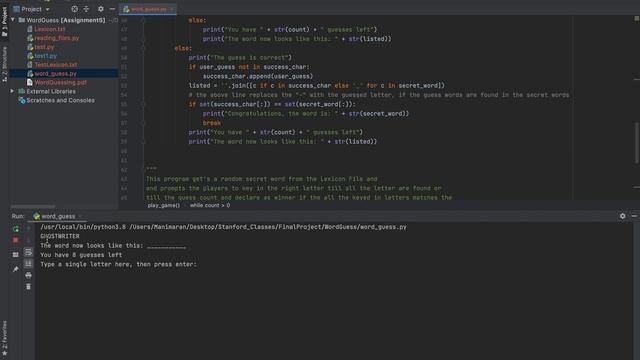
Task: Open reading_files.py in project tree
Action: coord(57,38)
